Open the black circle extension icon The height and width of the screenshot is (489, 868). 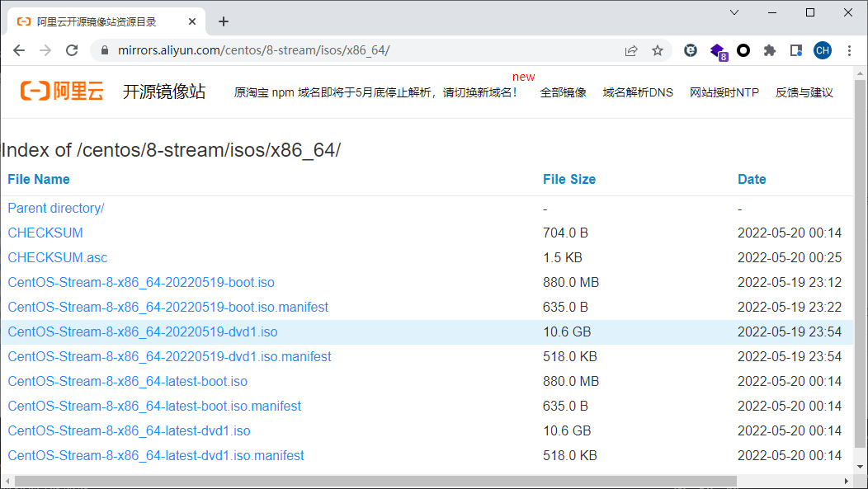pos(743,50)
